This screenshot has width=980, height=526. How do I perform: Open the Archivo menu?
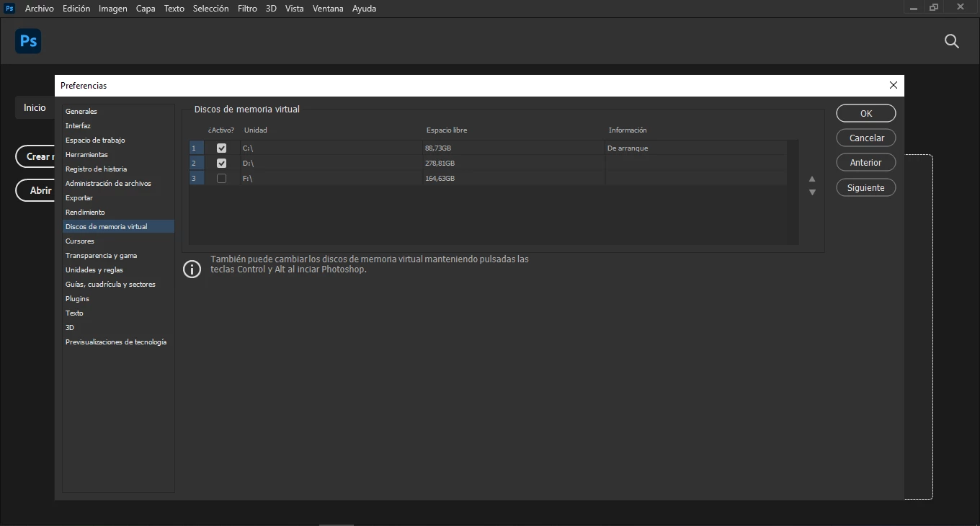[x=40, y=9]
